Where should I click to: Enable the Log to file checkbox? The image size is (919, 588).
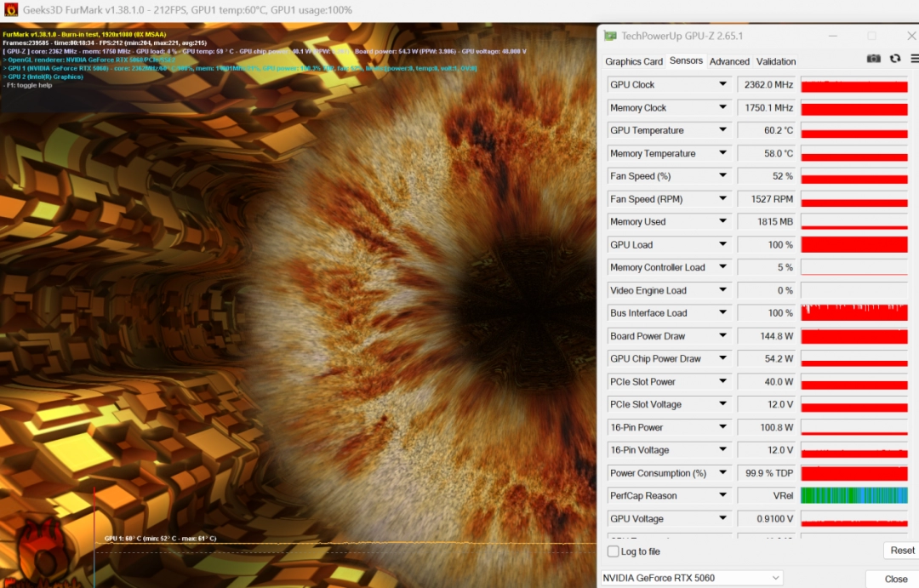point(613,551)
